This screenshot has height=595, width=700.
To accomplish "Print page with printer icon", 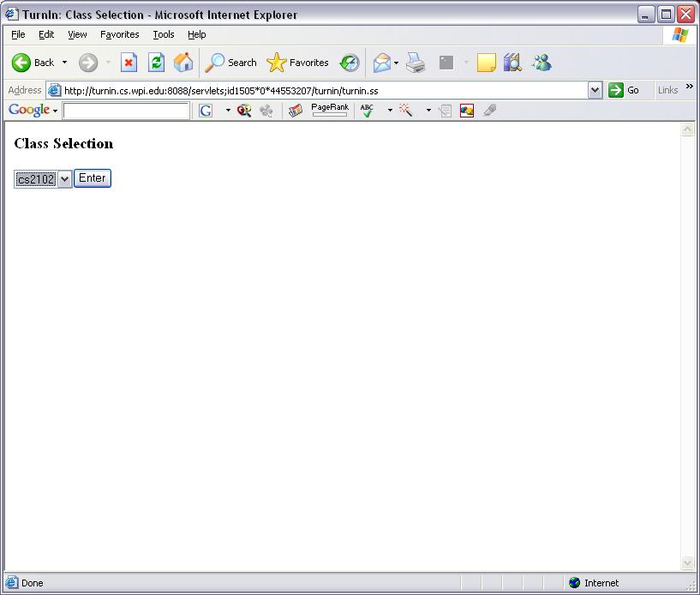I will pyautogui.click(x=416, y=63).
